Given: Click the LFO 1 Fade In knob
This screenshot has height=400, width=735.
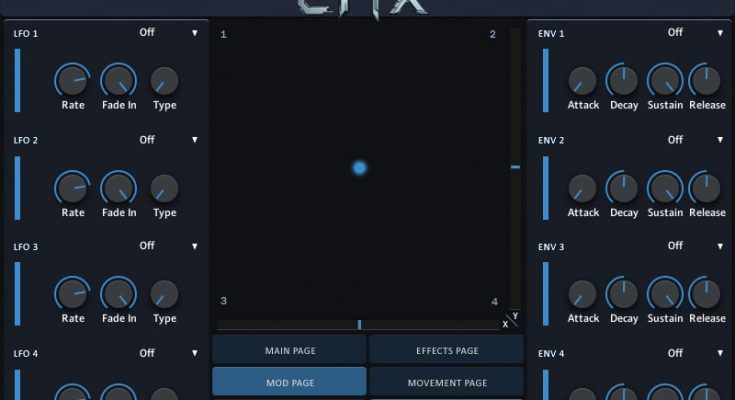Looking at the screenshot, I should point(118,80).
